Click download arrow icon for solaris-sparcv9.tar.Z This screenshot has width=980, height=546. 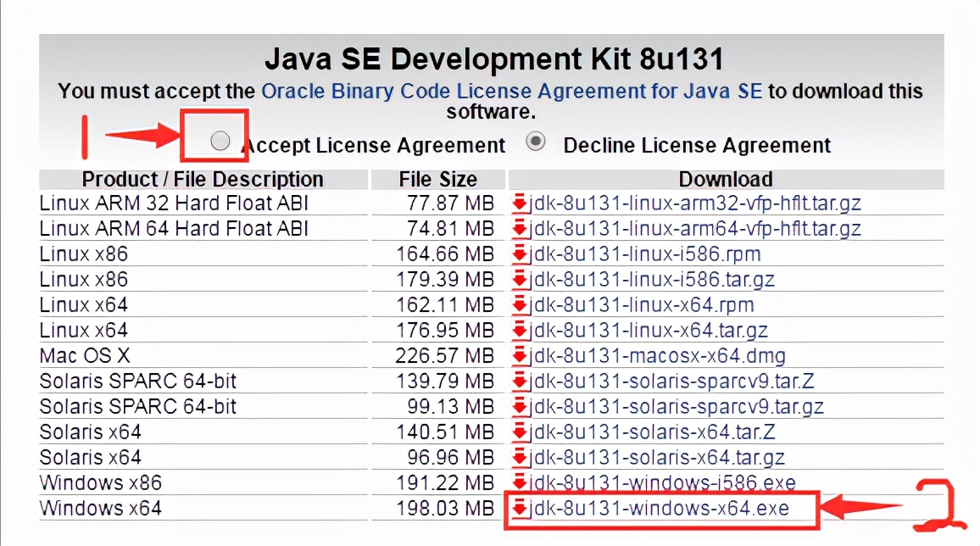(x=520, y=381)
